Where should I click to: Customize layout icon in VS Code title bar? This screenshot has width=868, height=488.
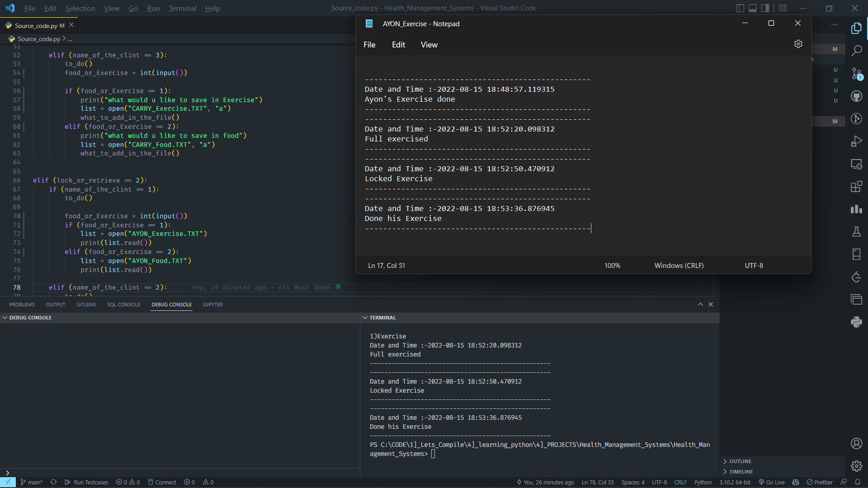click(783, 8)
